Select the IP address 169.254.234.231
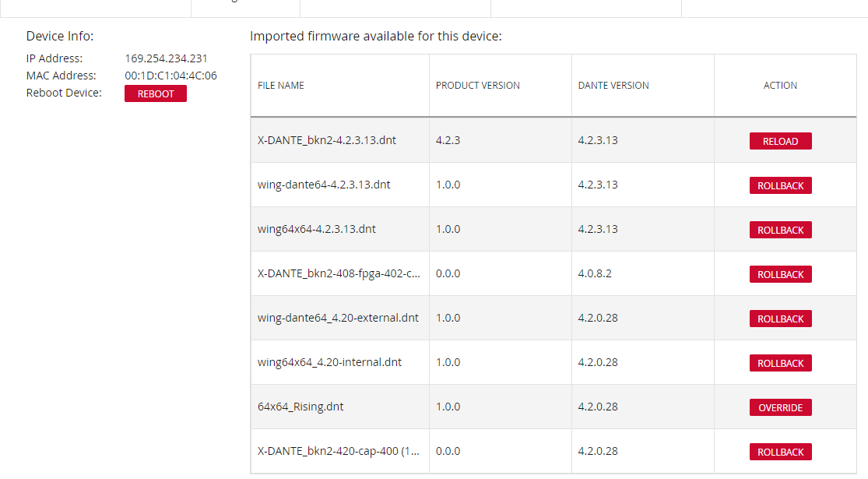Screen dimensions: 868x479 pos(166,58)
